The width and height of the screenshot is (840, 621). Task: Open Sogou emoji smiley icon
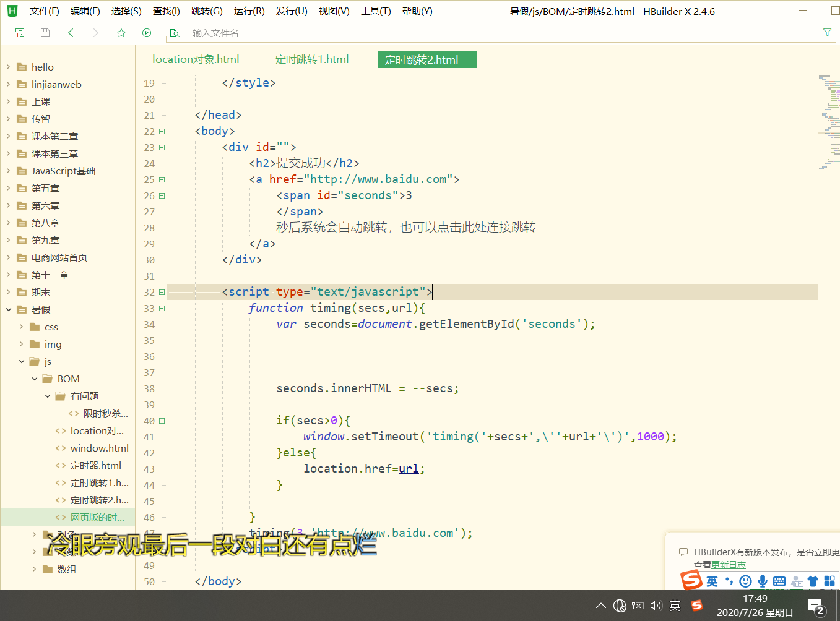[x=746, y=581]
